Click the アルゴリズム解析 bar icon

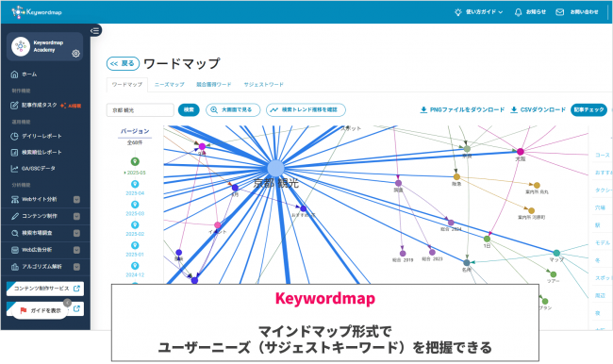click(x=14, y=267)
